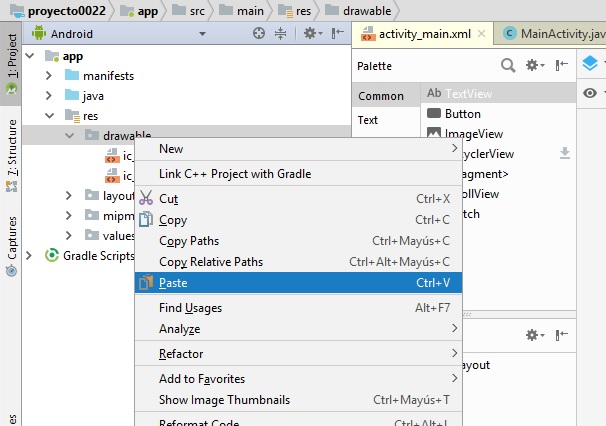Toggle the eye view options icon
Viewport: 606px width, 426px height.
(x=590, y=93)
